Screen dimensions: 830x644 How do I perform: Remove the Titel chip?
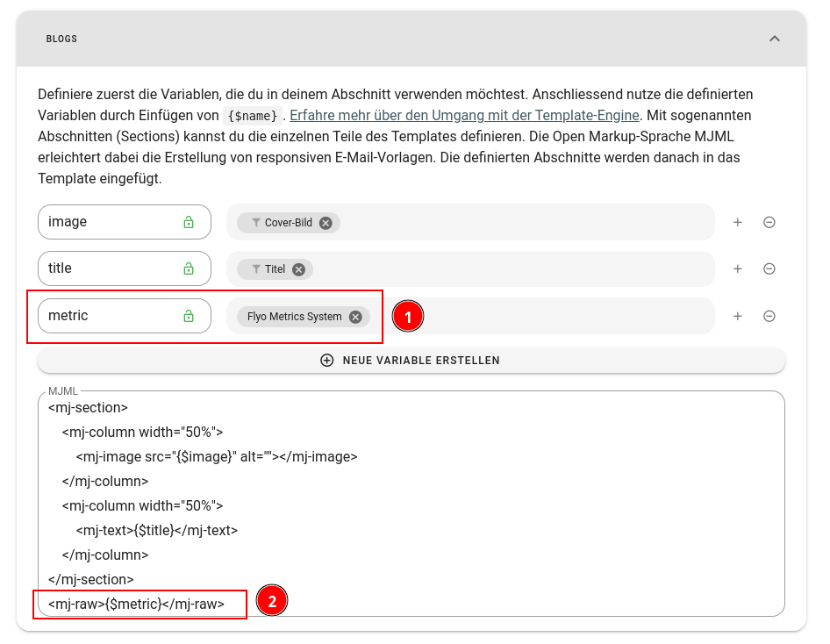pyautogui.click(x=298, y=269)
